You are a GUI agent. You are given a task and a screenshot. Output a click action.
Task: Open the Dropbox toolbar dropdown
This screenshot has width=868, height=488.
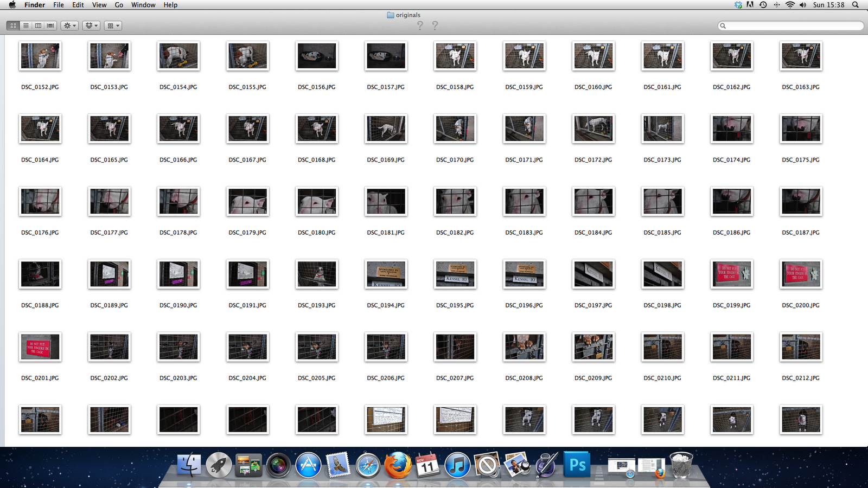(91, 25)
